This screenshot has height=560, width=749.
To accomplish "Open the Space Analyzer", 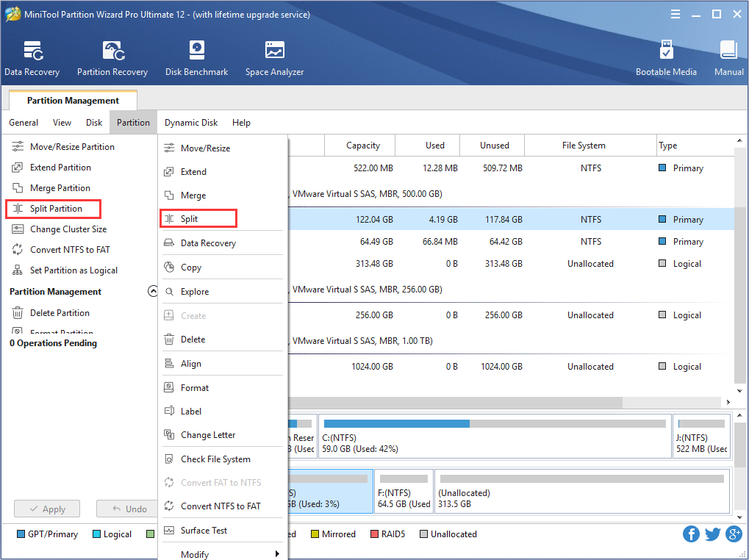I will point(273,57).
